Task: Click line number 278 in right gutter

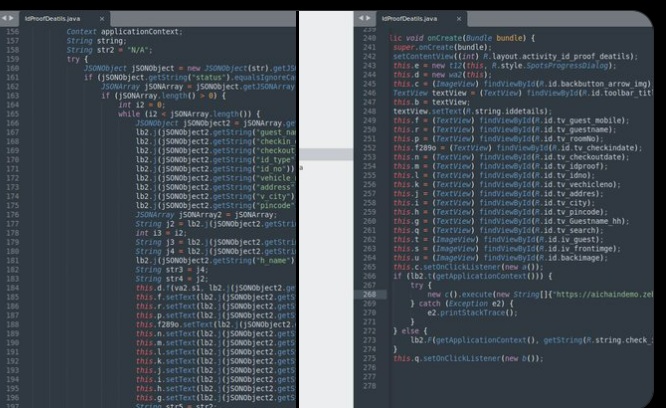Action: [x=369, y=385]
